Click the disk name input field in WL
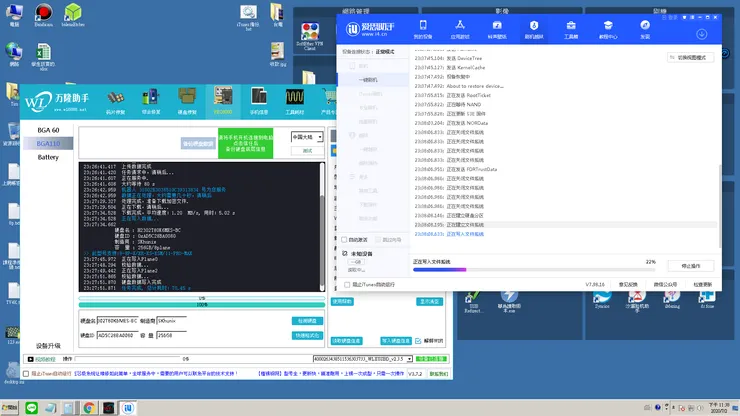Image resolution: width=740 pixels, height=416 pixels. point(118,321)
